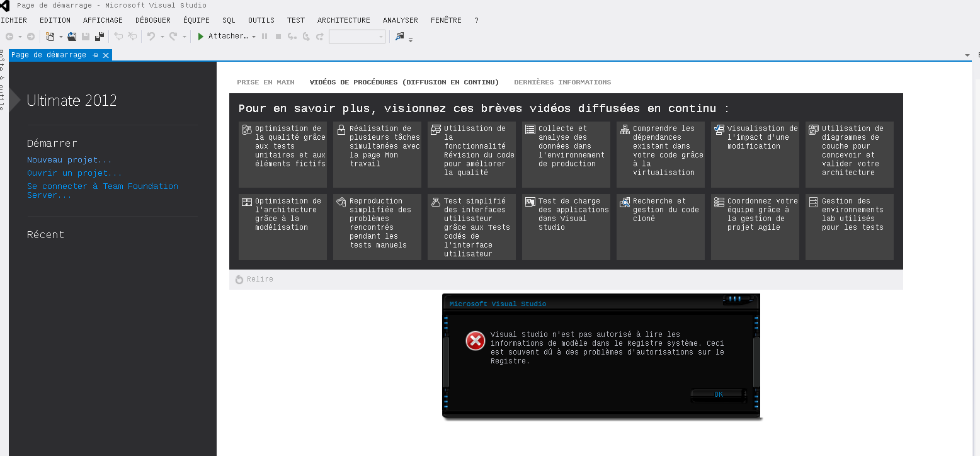Open the document tab list dropdown arrow
Screen dimensions: 980x456
[967, 55]
